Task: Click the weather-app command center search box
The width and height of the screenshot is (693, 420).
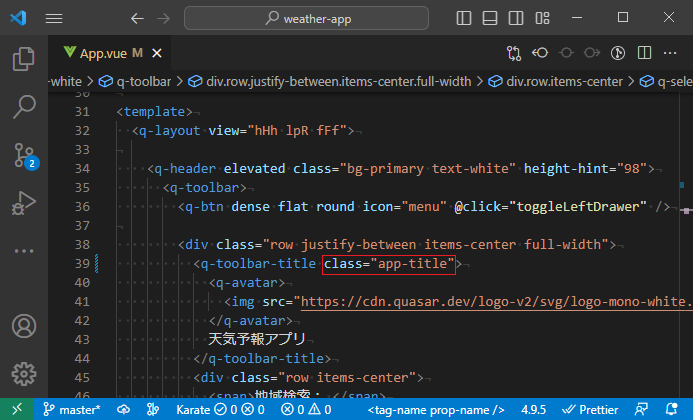Action: 306,18
